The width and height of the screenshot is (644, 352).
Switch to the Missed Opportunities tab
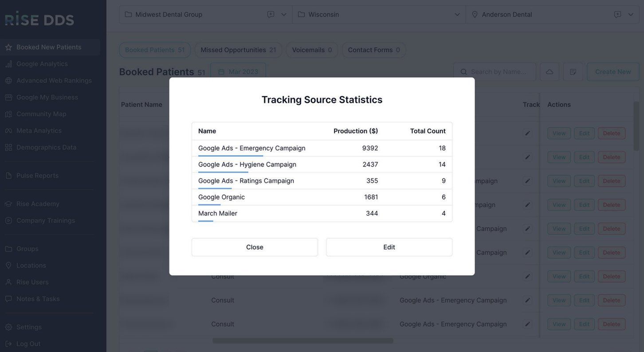click(238, 50)
